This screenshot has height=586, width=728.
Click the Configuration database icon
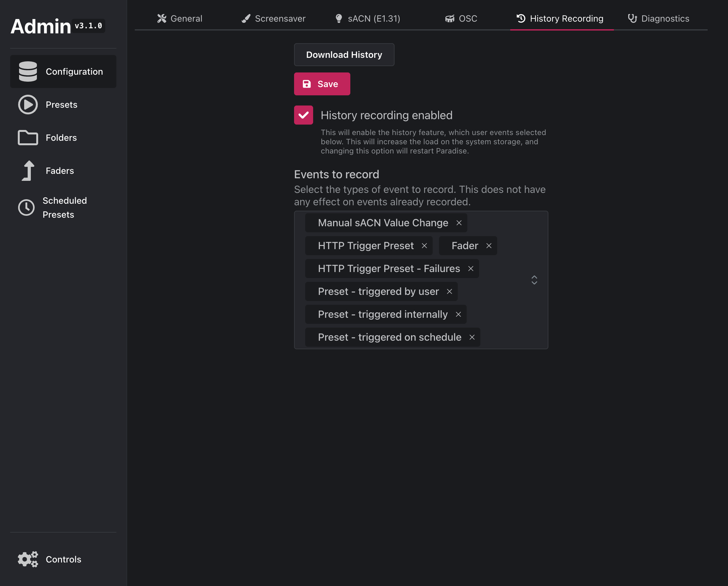(x=28, y=72)
